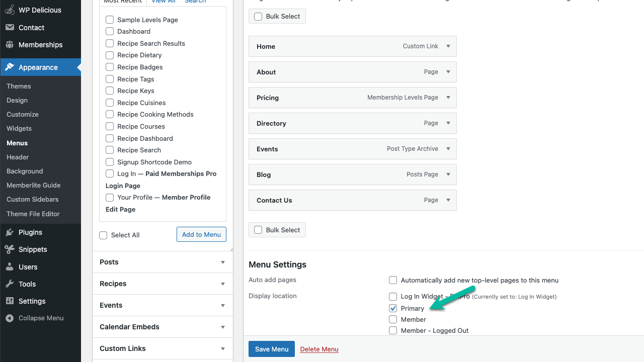The height and width of the screenshot is (362, 644).
Task: Click the WP Delicious sidebar icon
Action: point(10,10)
